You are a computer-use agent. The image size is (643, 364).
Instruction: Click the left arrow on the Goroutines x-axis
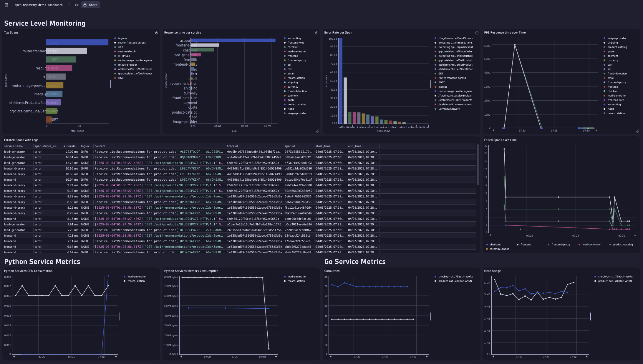coord(330,357)
